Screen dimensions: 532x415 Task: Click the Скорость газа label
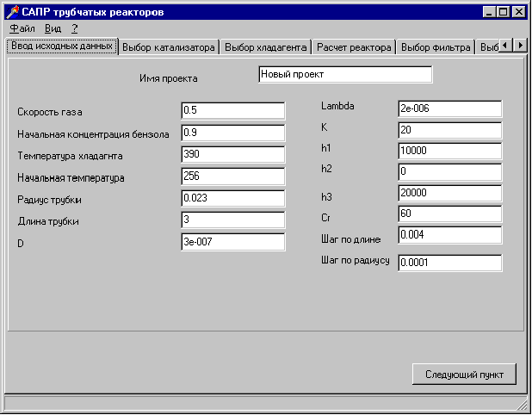(x=50, y=112)
